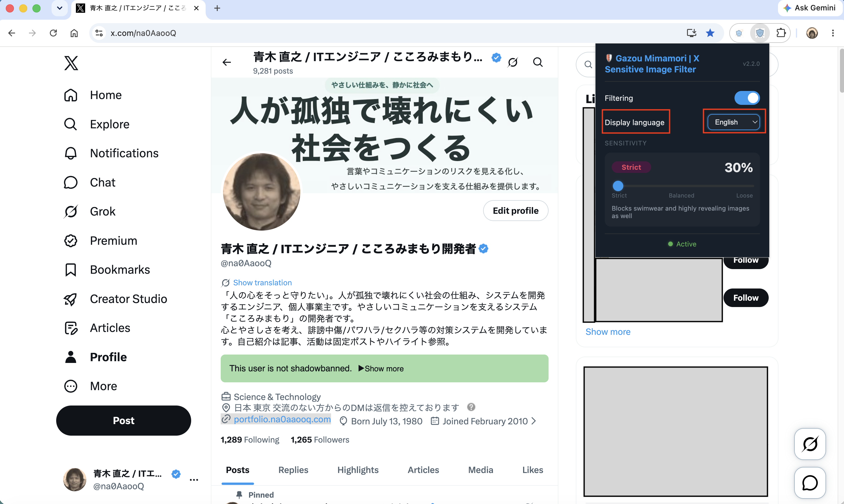Click the install app icon in address bar
The height and width of the screenshot is (504, 844).
691,33
